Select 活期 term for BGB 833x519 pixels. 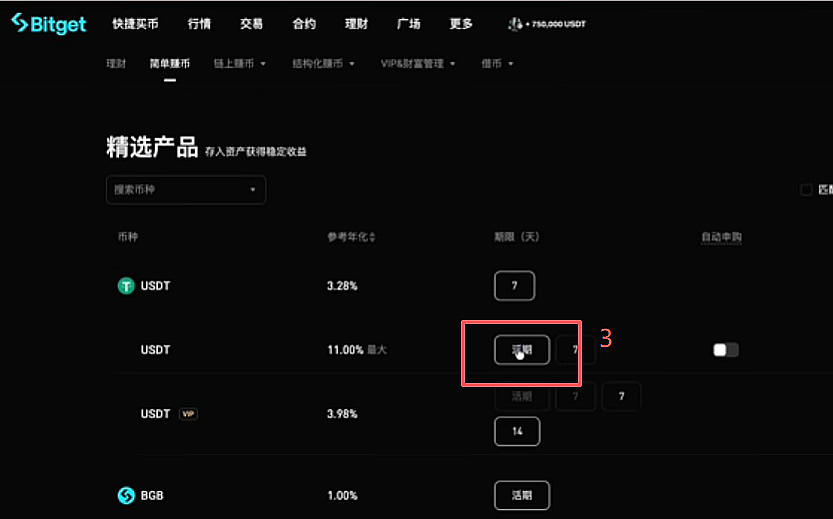522,495
